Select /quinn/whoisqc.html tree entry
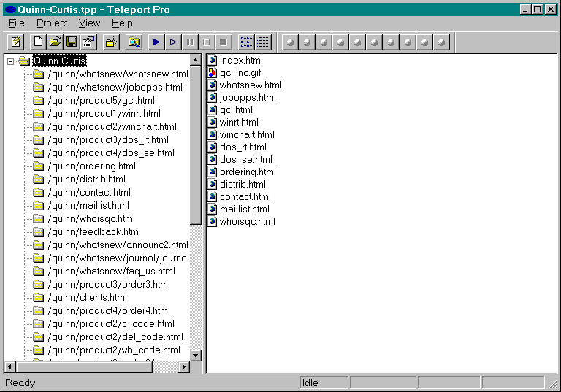 point(91,219)
